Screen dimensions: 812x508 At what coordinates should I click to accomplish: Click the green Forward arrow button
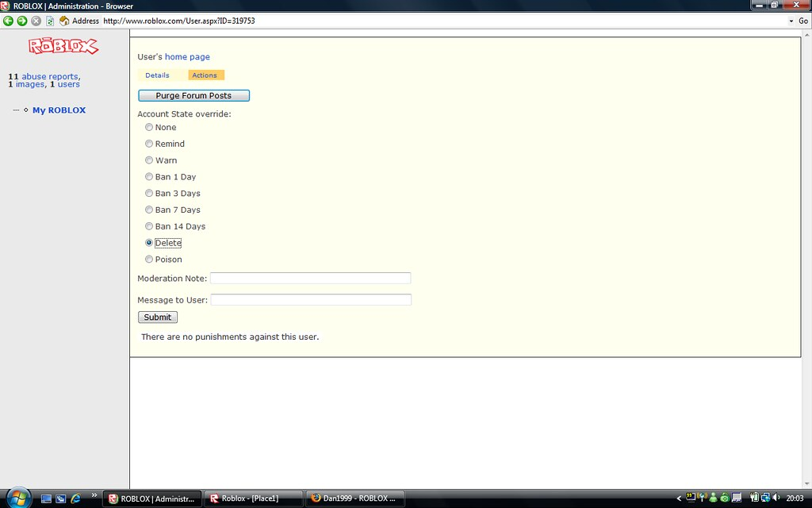22,21
